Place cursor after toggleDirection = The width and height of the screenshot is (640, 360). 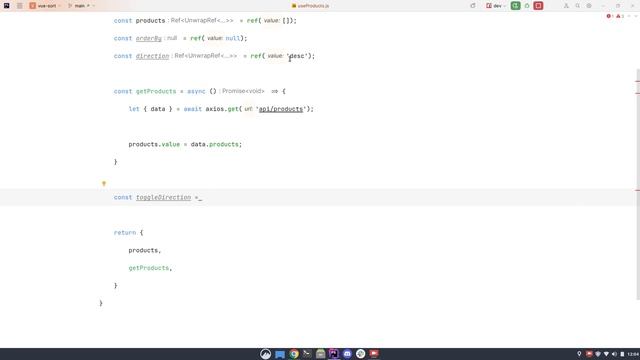(x=201, y=198)
